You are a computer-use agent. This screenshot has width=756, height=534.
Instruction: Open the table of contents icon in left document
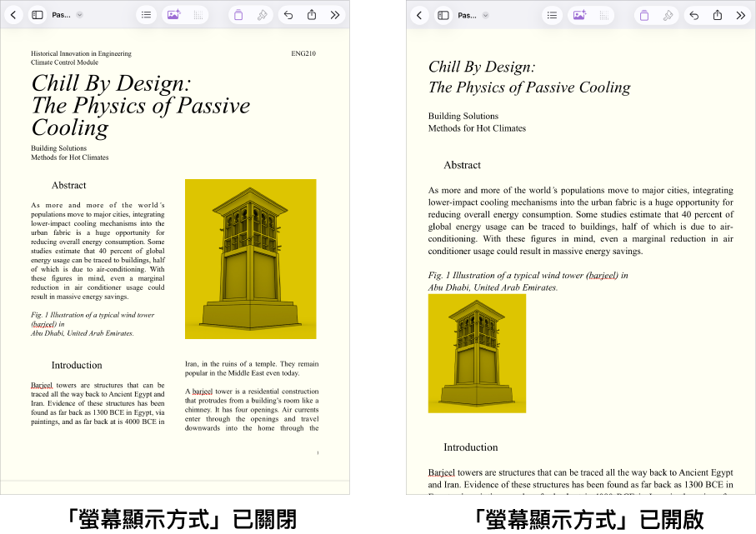[147, 14]
